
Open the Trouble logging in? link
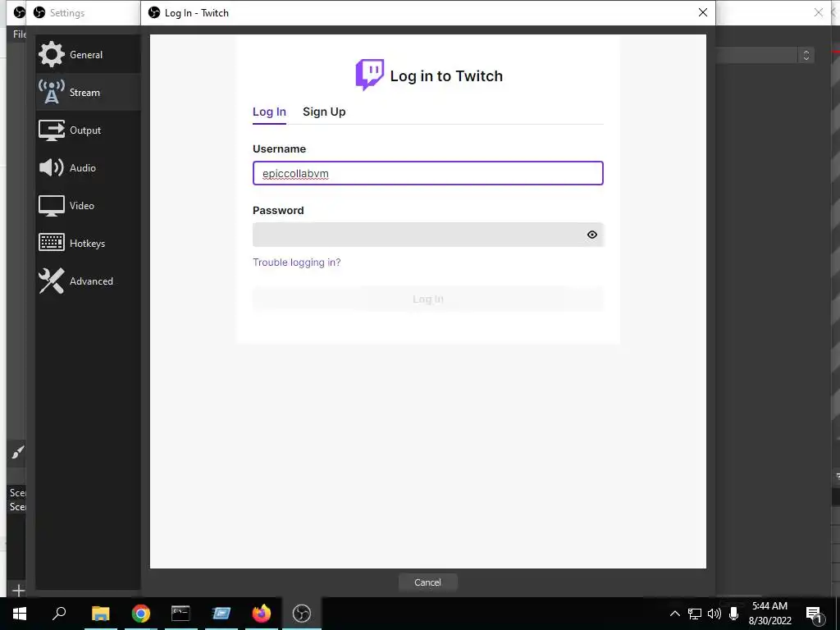pyautogui.click(x=297, y=262)
